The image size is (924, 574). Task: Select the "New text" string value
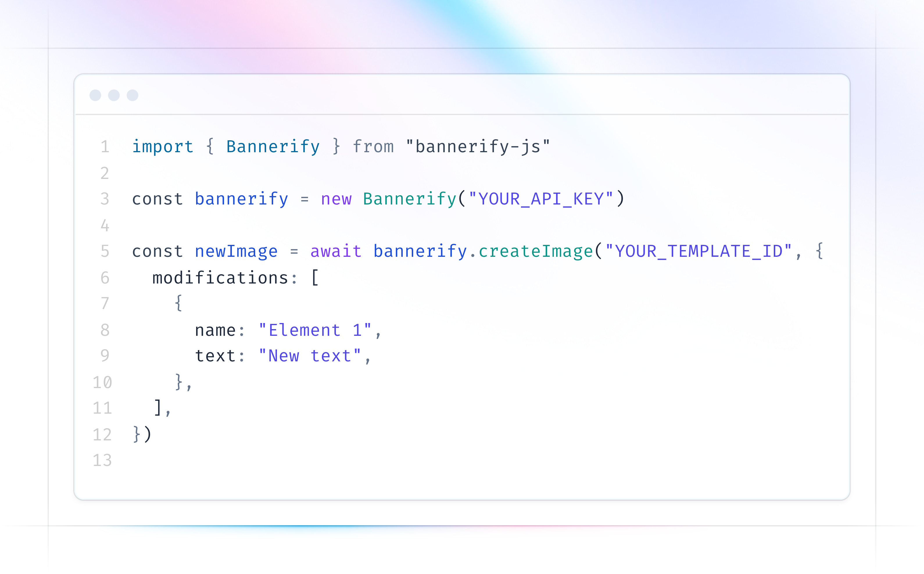(309, 356)
